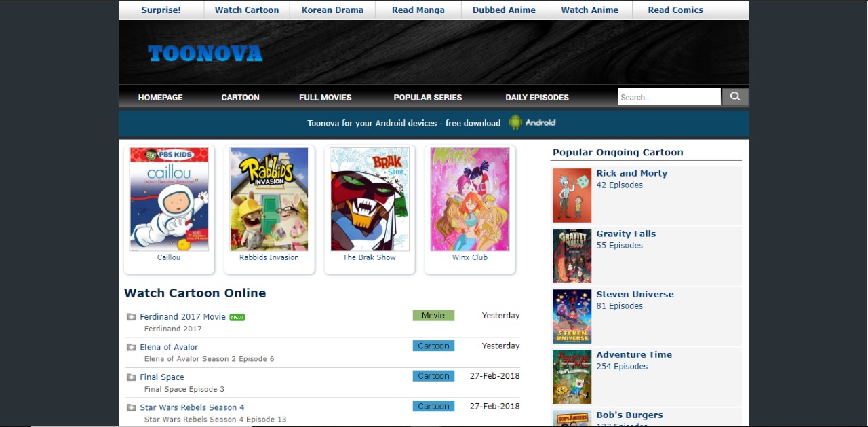Click Star Wars Rebels Season 4 Episode 13
The width and height of the screenshot is (868, 427).
[216, 420]
